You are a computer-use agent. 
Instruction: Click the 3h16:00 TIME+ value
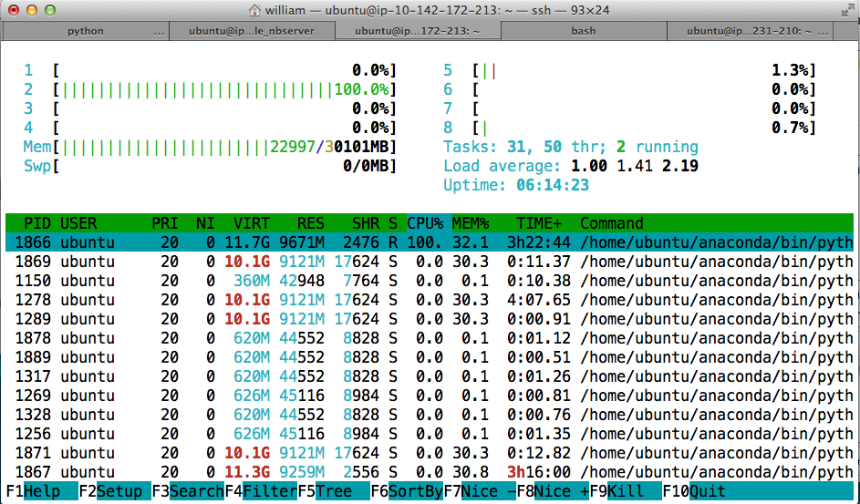pos(539,472)
